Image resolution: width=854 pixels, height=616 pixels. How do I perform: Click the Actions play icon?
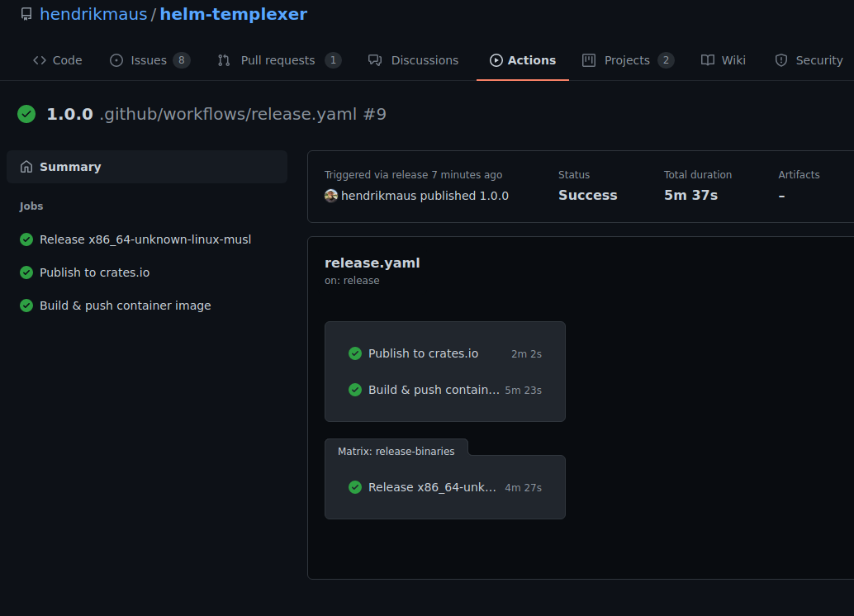pos(496,60)
